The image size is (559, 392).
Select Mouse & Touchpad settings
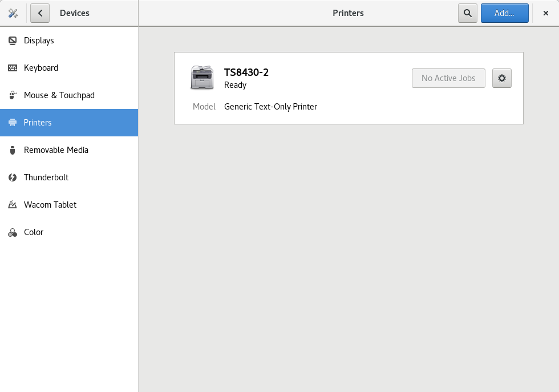tap(69, 95)
